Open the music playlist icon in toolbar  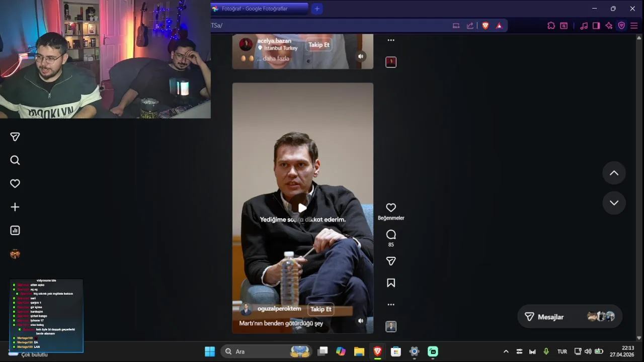pyautogui.click(x=584, y=26)
